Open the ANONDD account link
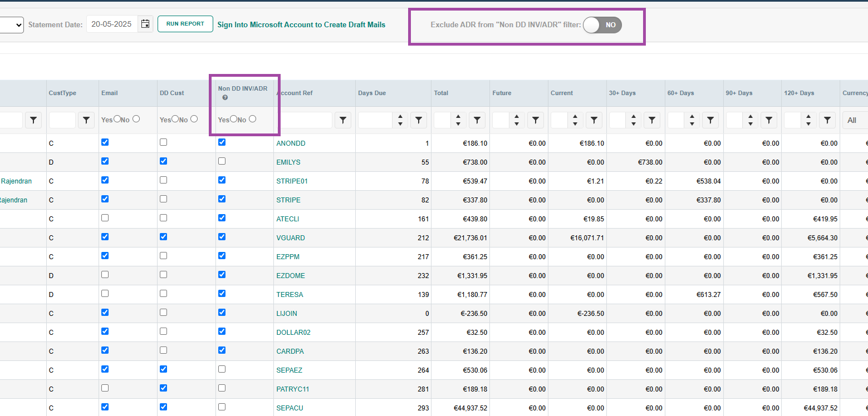868x416 pixels. 291,143
